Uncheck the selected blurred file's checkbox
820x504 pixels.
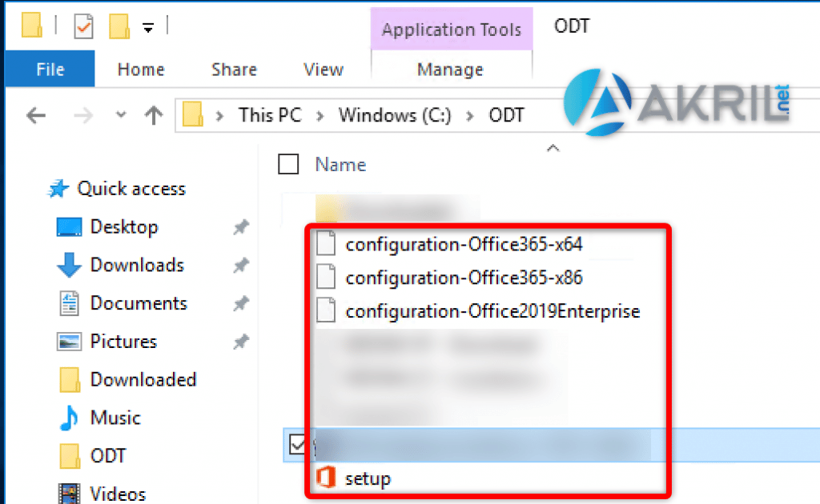pos(298,445)
